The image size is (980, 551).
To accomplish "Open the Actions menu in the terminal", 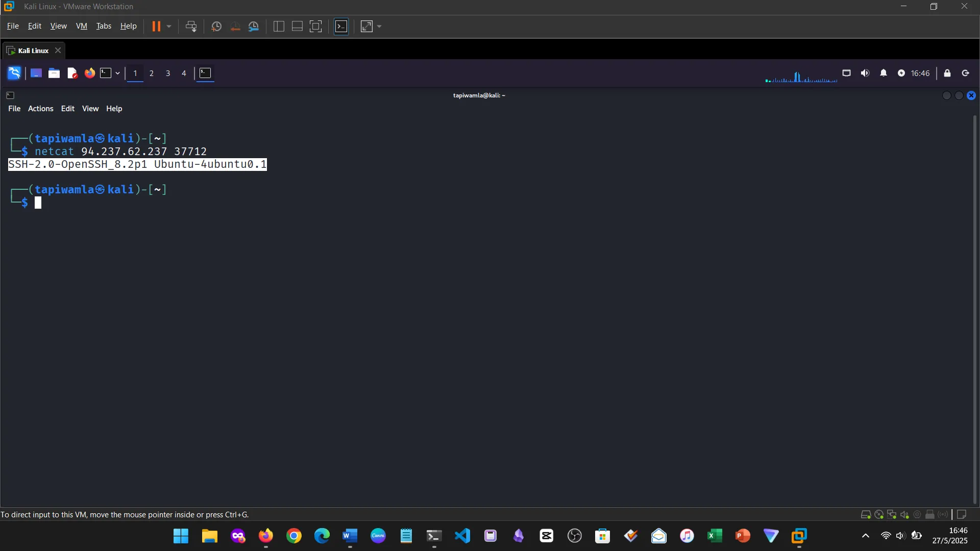I will pyautogui.click(x=40, y=108).
